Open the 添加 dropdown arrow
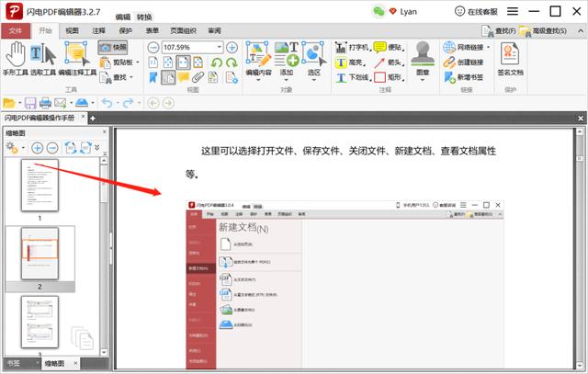The width and height of the screenshot is (588, 374). 286,80
